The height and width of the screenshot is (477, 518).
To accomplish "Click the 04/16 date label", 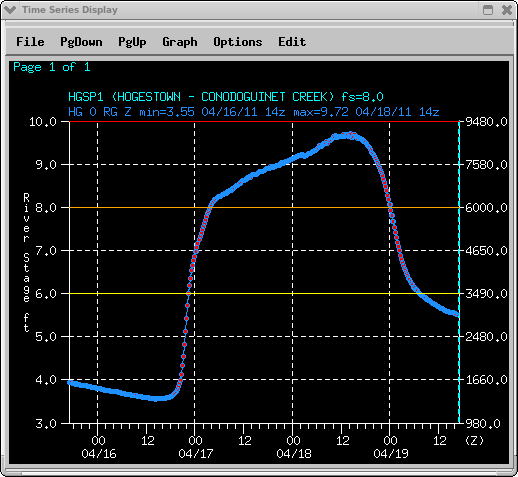I will pyautogui.click(x=99, y=454).
